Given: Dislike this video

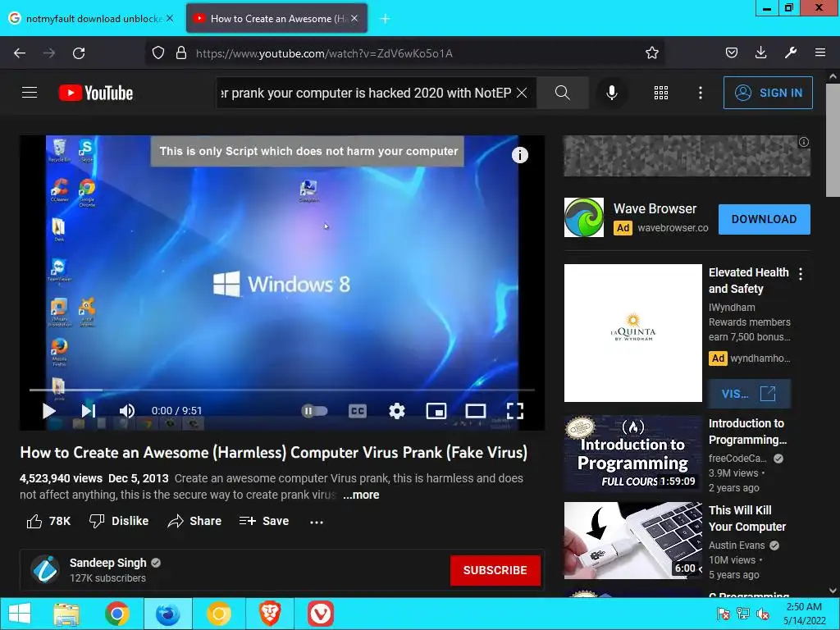Looking at the screenshot, I should click(x=119, y=521).
